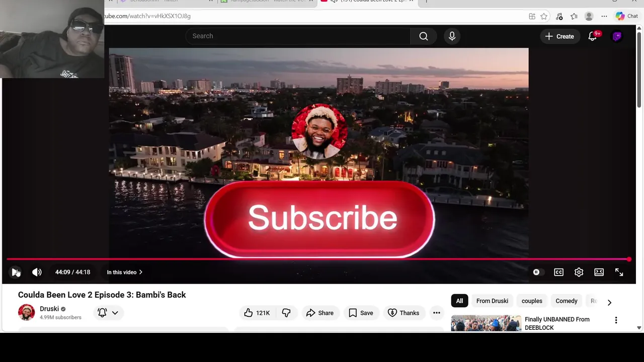Start voice search with the microphone
644x362 pixels.
452,36
